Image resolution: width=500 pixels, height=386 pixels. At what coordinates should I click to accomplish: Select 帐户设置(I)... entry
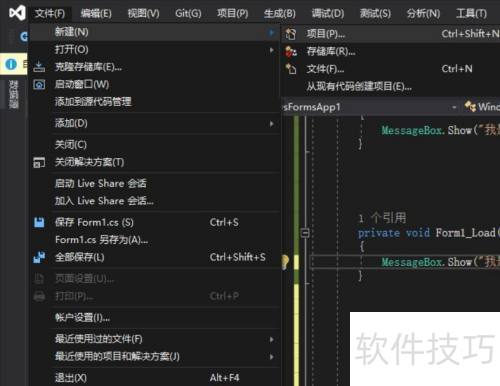tap(155, 317)
